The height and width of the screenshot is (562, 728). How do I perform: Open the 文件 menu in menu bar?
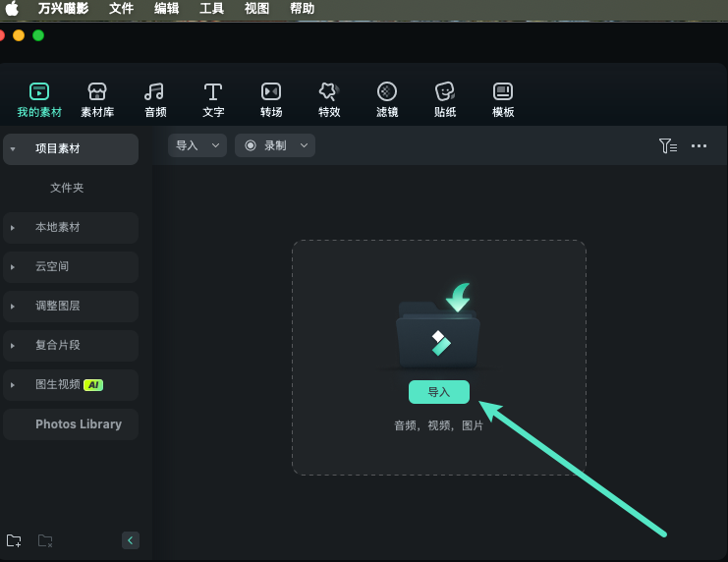(122, 9)
